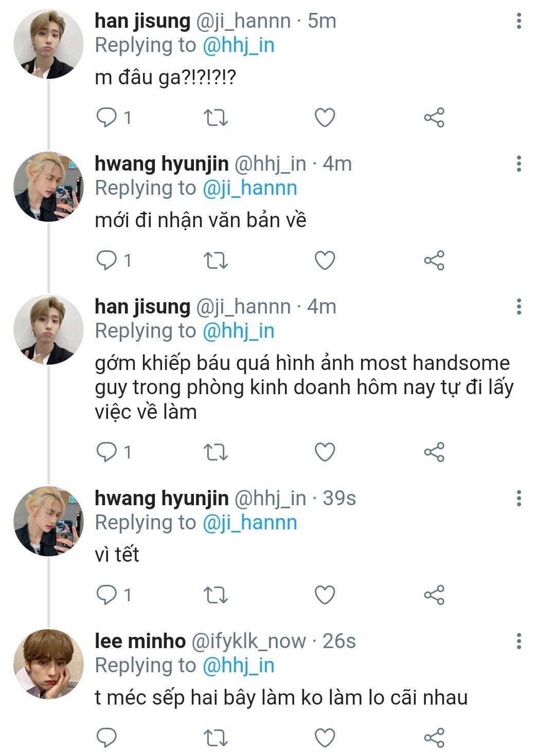555x756 pixels.
Task: Share lee minho's "t méc sếp" tweet
Action: pos(434,738)
